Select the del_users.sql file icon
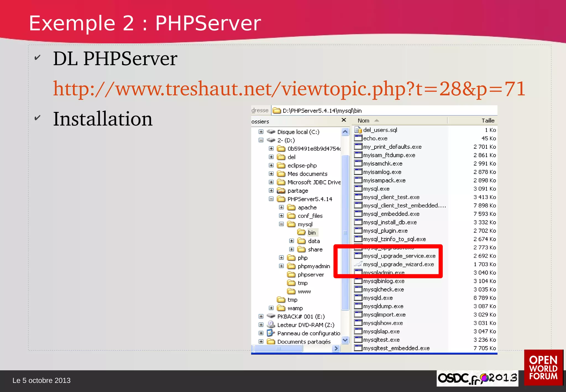 pos(358,130)
